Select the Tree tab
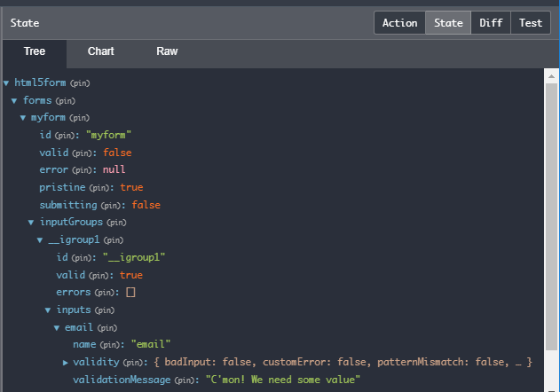 pyautogui.click(x=35, y=51)
